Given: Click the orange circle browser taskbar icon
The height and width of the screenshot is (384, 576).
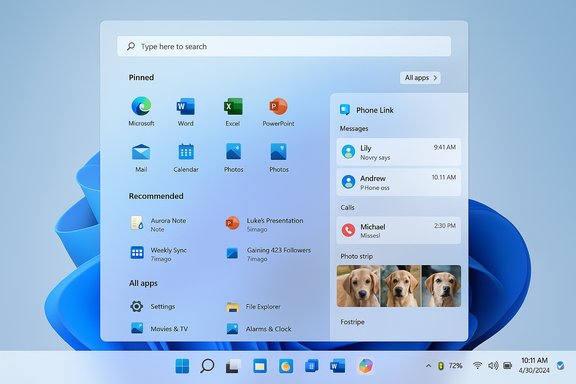Looking at the screenshot, I should point(286,366).
